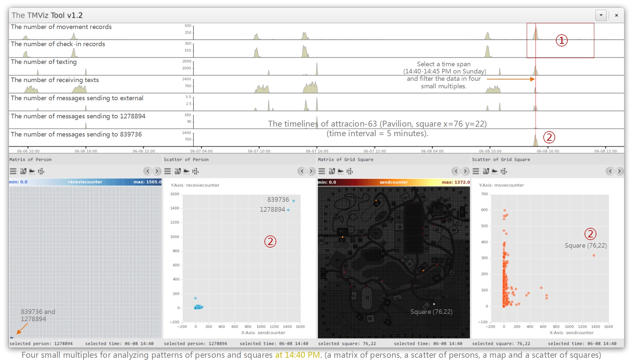Go to next time in Matrix of Grid Square
The height and width of the screenshot is (364, 633).
[x=465, y=171]
